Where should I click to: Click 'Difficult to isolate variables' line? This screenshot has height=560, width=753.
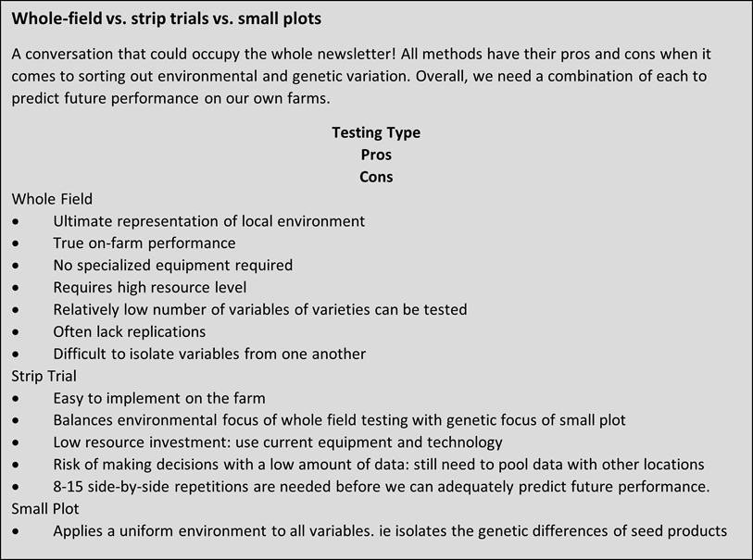209,354
